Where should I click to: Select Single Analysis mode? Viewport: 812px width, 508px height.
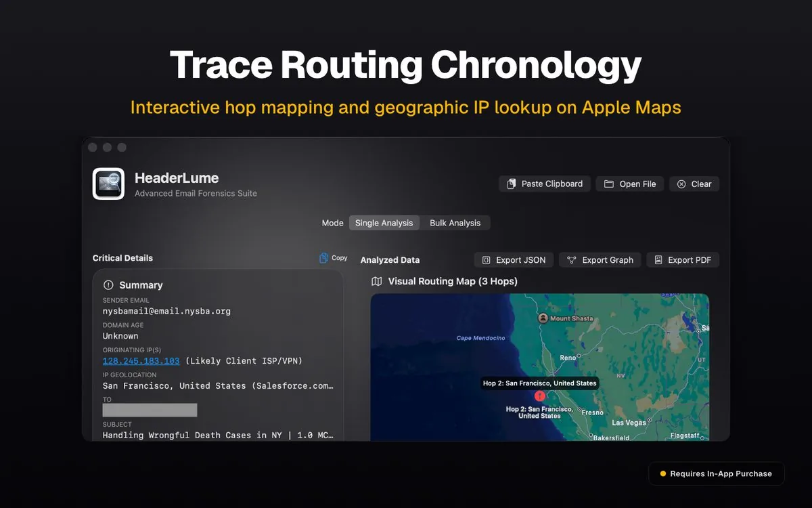pos(384,223)
